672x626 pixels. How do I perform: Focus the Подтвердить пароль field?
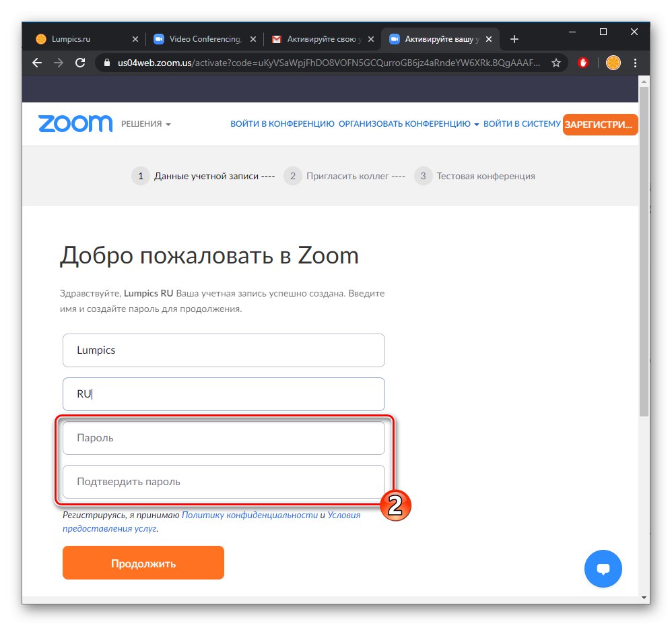(x=224, y=482)
